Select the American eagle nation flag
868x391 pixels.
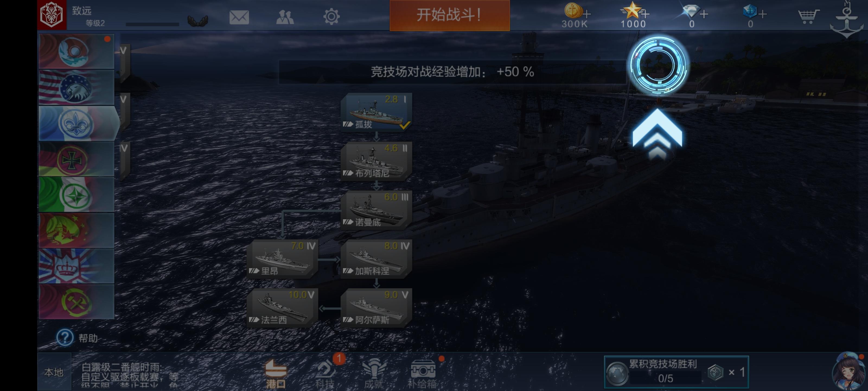(x=77, y=88)
